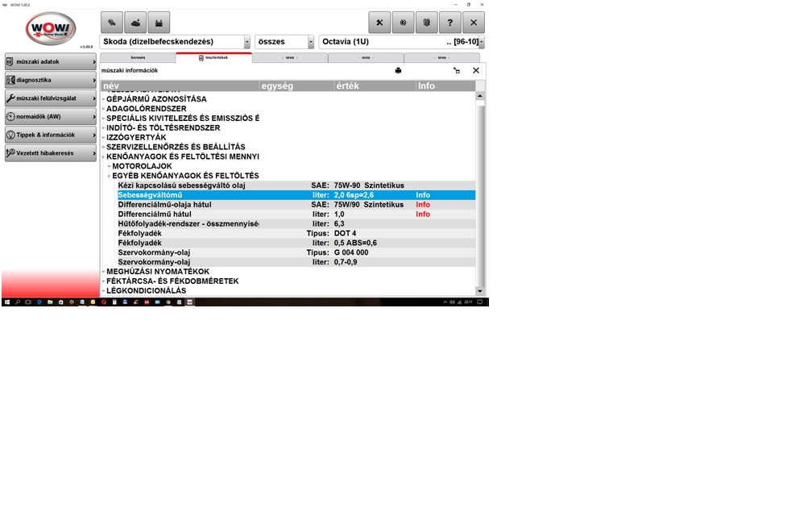812x508 pixels.
Task: Sort by név column header
Action: pyautogui.click(x=180, y=86)
